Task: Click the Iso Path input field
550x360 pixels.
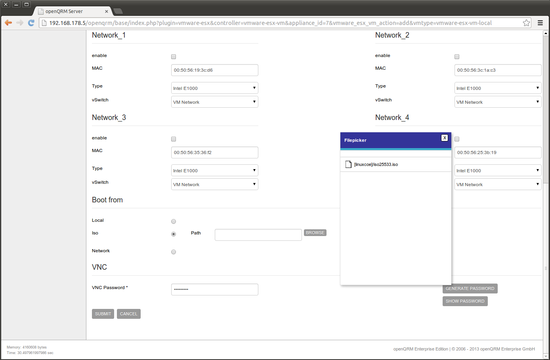Action: [258, 235]
